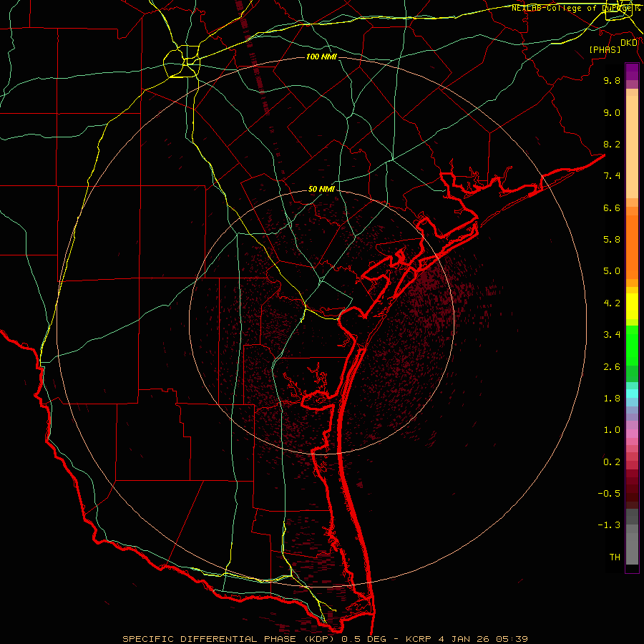Viewport: 644px width, 644px height.
Task: Pick the bright yellow color bar segment
Action: tap(632, 306)
